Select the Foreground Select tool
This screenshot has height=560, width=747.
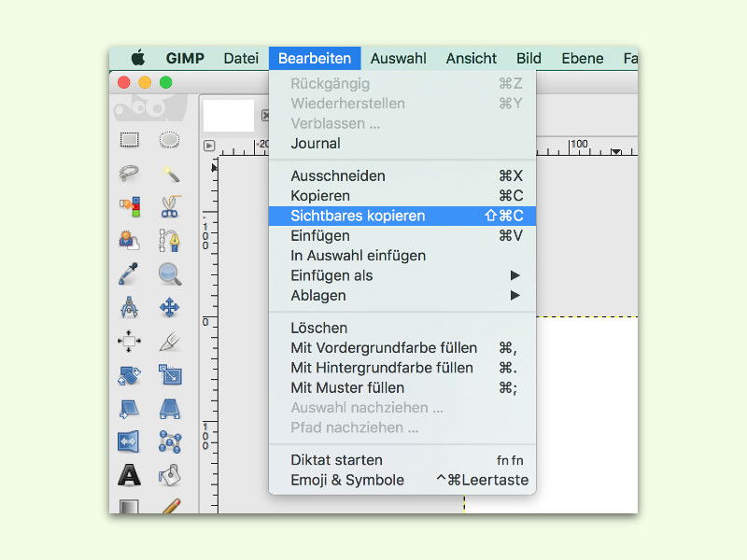pos(129,240)
